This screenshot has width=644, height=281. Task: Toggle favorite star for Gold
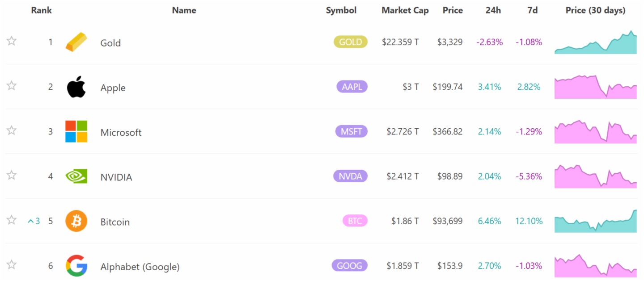coord(12,41)
